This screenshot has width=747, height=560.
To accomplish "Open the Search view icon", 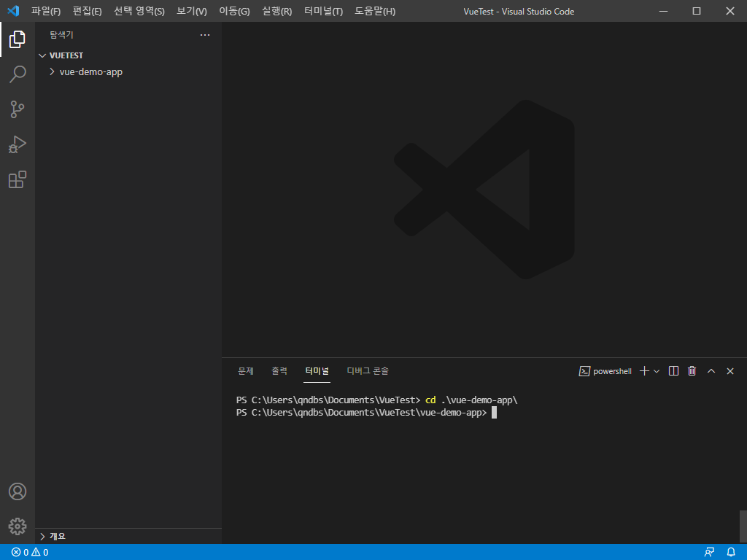I will [18, 74].
